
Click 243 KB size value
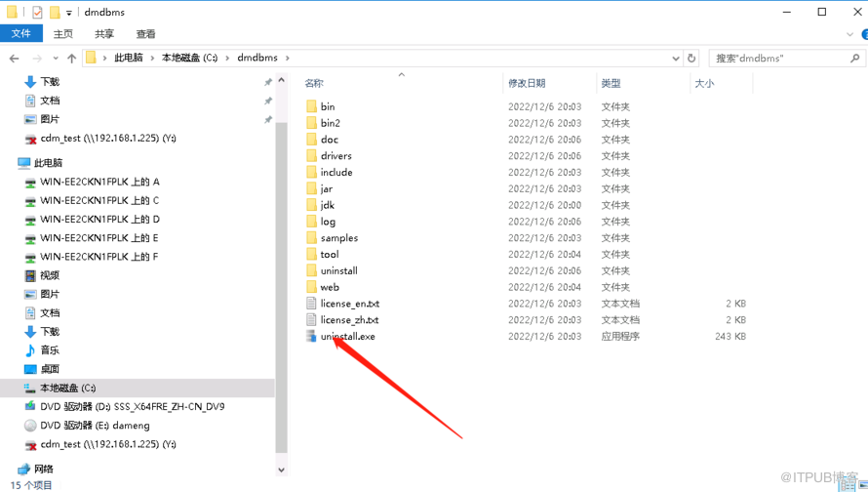tap(730, 337)
